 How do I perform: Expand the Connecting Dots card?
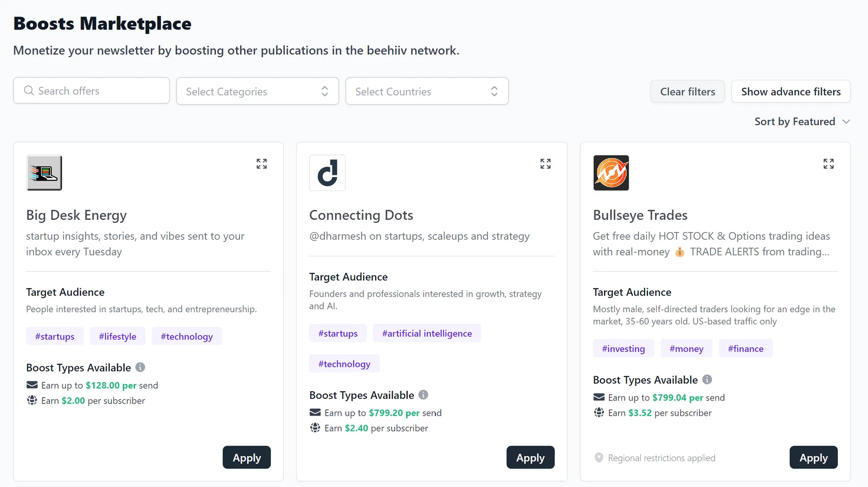coord(545,164)
